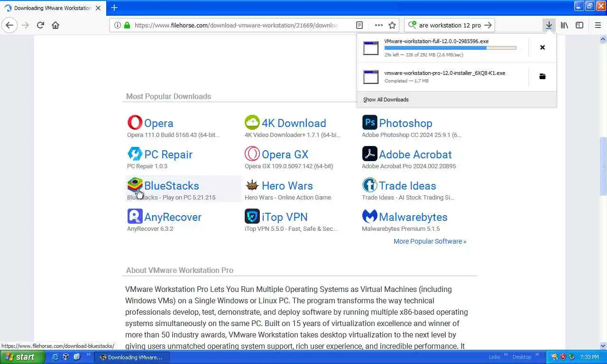Screen dimensions: 607x364
Task: Select the Downloading VMware Workstation tab
Action: [53, 8]
